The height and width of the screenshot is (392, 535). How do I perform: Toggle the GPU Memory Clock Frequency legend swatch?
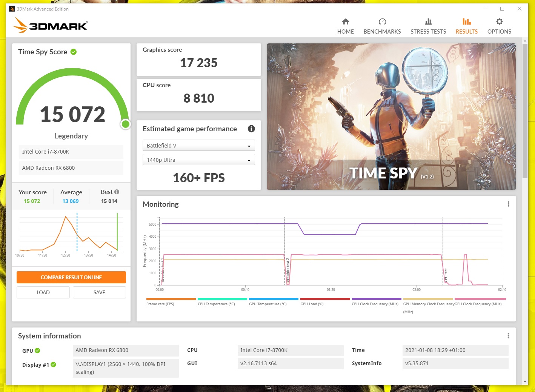tap(428, 299)
